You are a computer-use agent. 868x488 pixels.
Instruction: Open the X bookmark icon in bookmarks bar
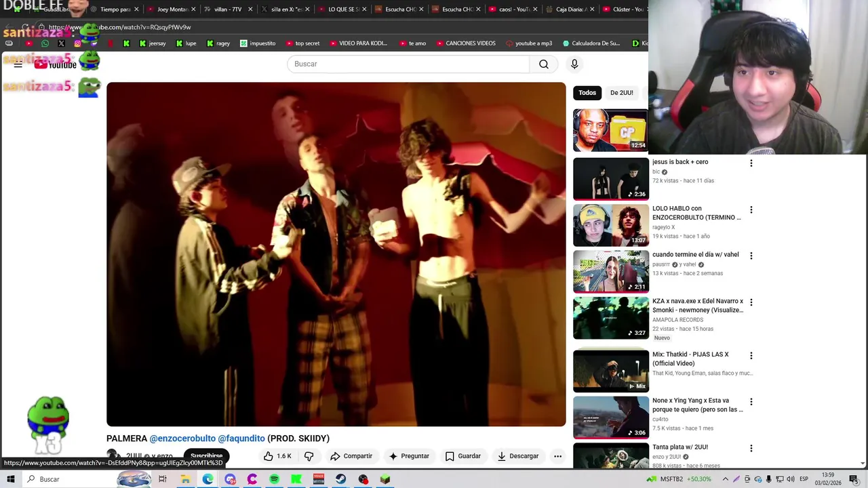tap(61, 43)
